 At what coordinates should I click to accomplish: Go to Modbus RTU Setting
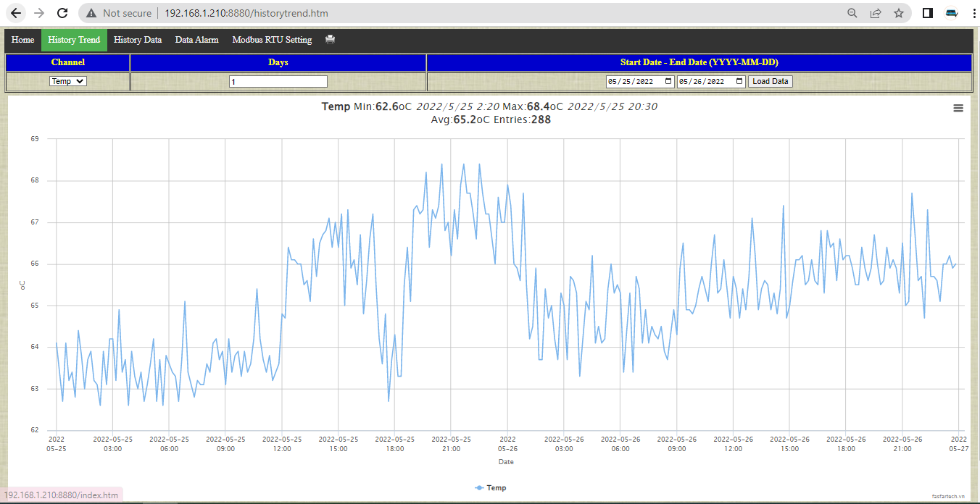272,40
